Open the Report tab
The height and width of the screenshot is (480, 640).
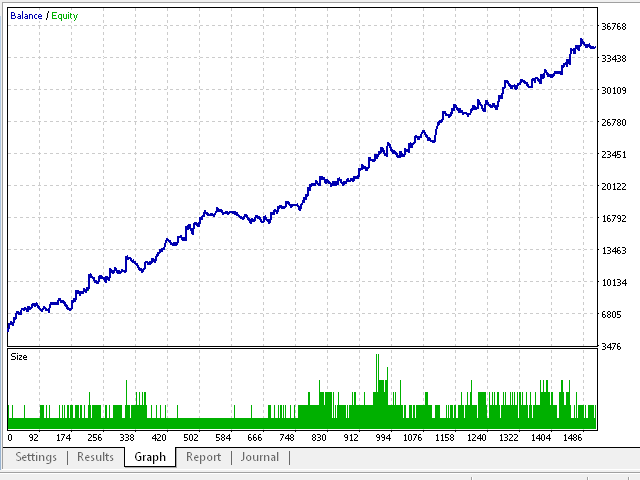pos(203,457)
